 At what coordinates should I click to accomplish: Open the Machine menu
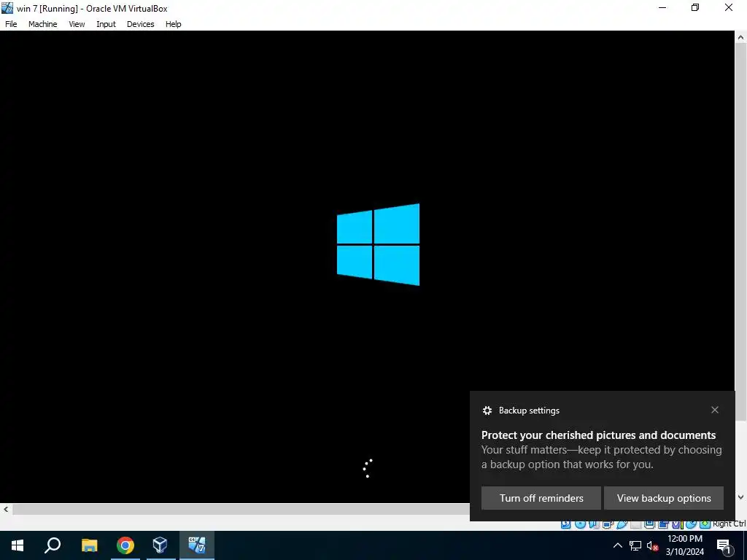[42, 24]
